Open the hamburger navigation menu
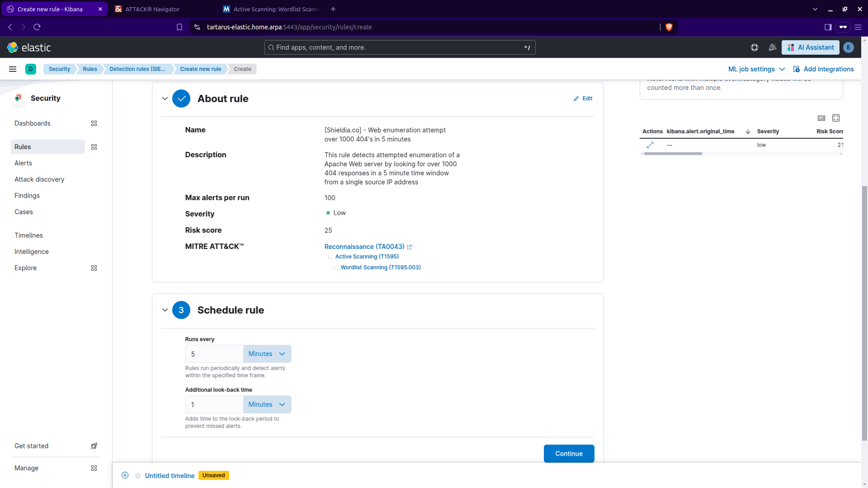The width and height of the screenshot is (868, 488). (13, 69)
